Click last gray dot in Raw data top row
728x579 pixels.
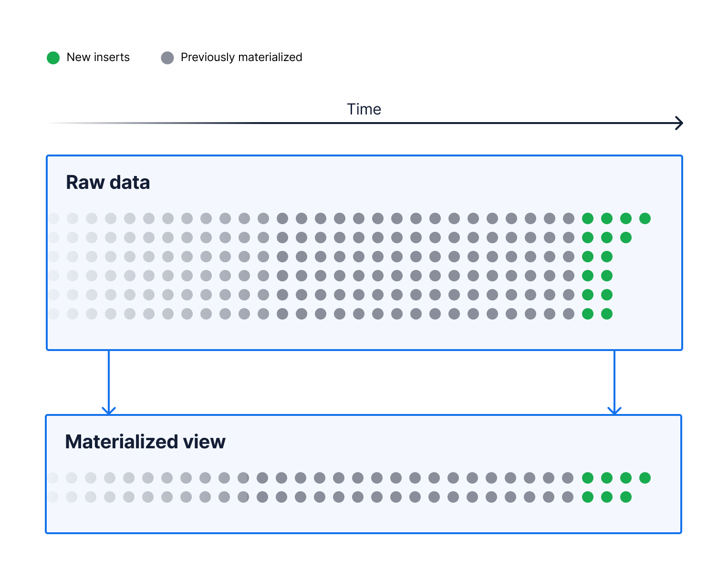point(569,218)
